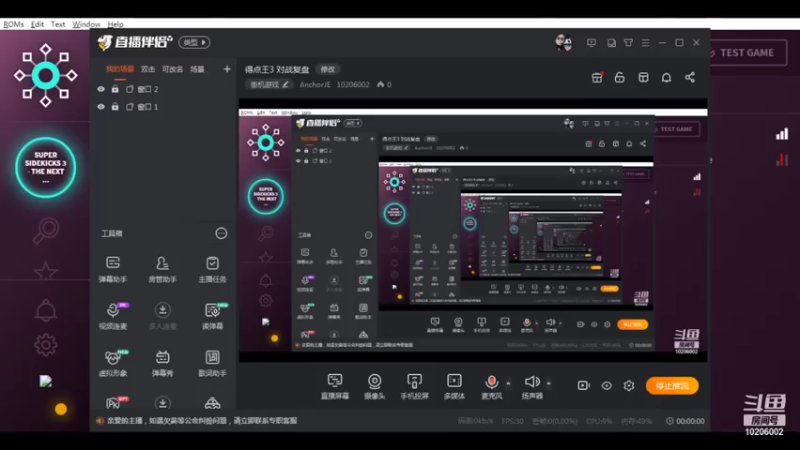Open notifications bell in 直播伴侣 header
Screen dimensions: 800x450
tap(666, 78)
